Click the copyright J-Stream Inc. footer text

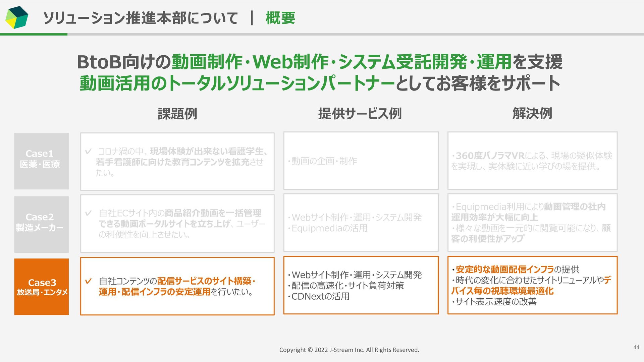tap(349, 350)
